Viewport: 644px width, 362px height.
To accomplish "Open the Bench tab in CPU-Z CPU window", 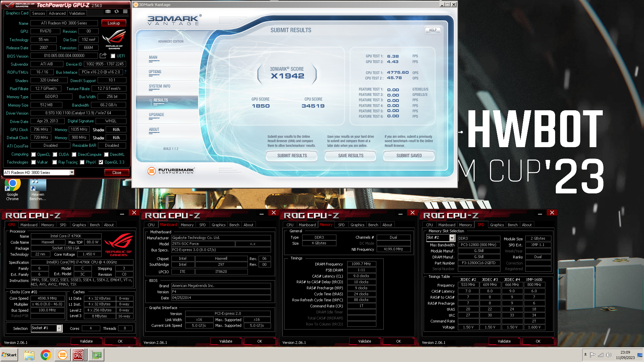I will click(x=95, y=225).
